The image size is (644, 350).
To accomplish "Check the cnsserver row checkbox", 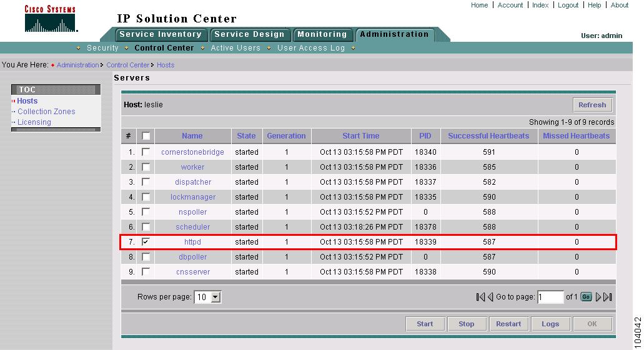I will (146, 271).
